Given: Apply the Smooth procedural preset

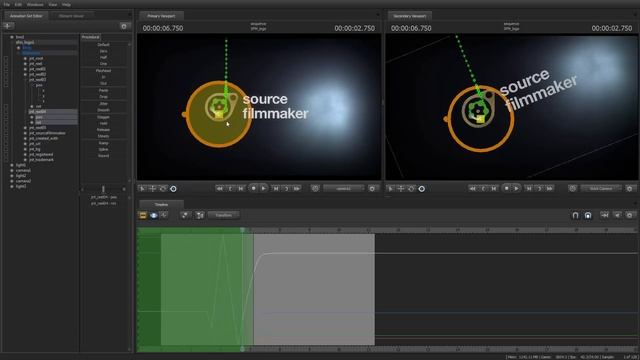Looking at the screenshot, I should (103, 110).
